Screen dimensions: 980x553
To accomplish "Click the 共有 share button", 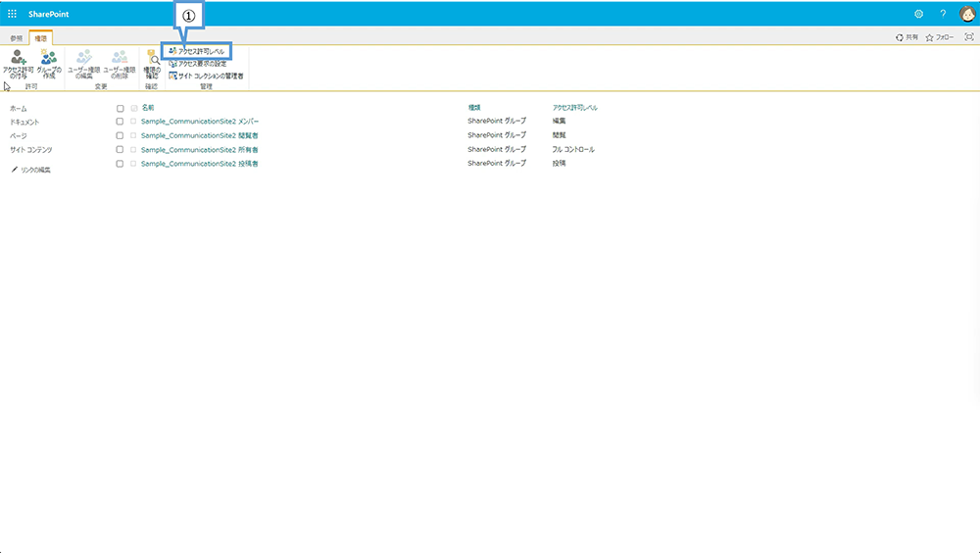I will (906, 37).
